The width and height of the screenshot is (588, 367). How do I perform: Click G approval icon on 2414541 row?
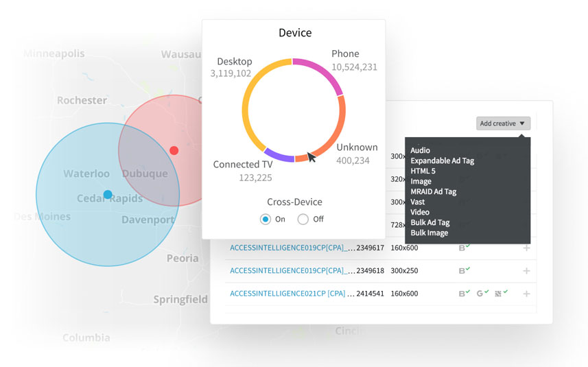point(482,293)
